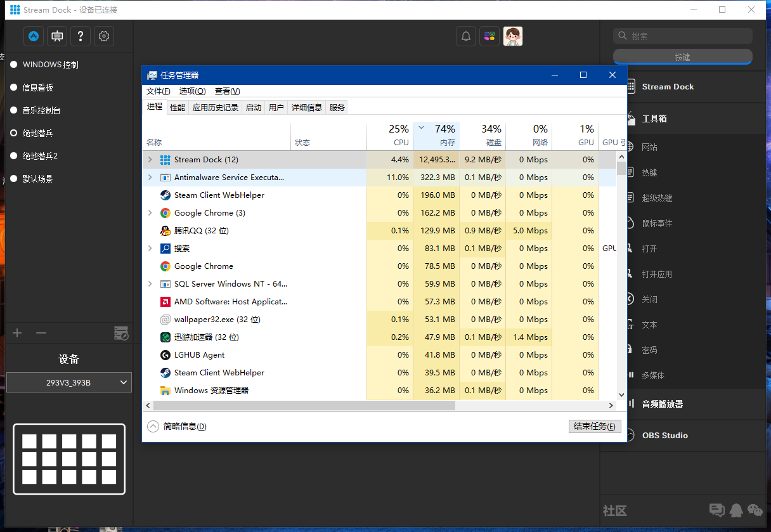771x532 pixels.
Task: Open the 查看(V) menu
Action: pyautogui.click(x=227, y=91)
